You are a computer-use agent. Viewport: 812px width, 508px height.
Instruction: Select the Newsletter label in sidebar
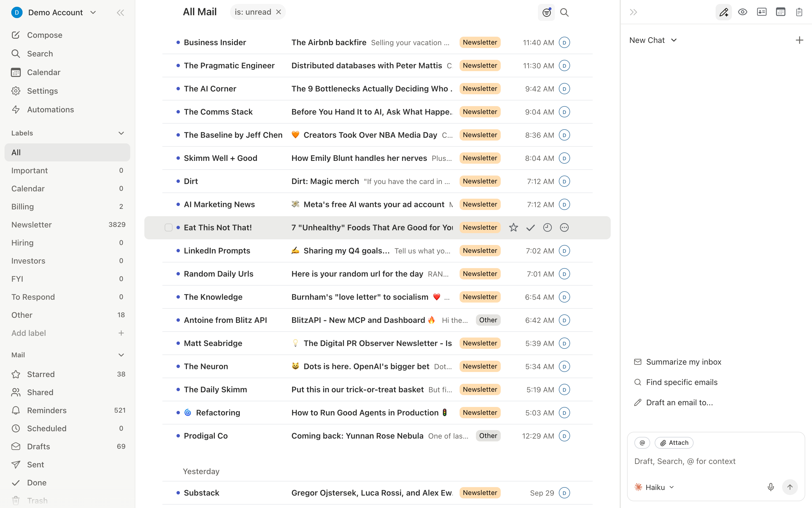pyautogui.click(x=67, y=225)
